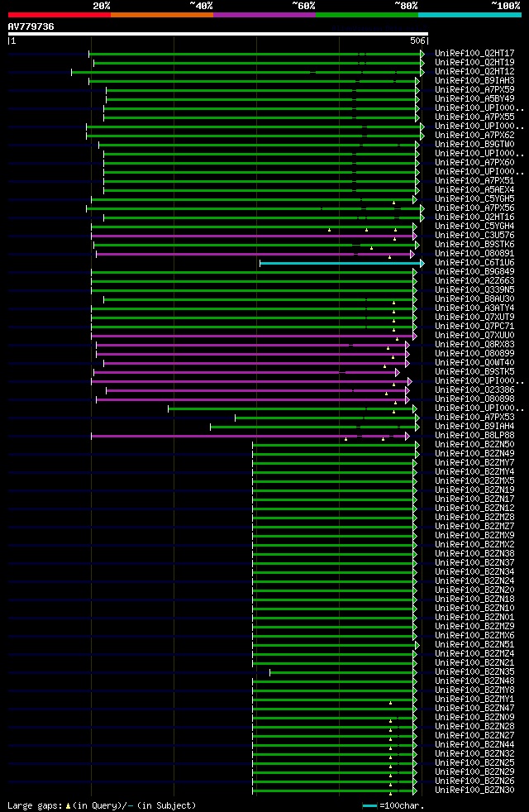Click the green ~80% identity legend segment
529x812 pixels.
coord(367,15)
